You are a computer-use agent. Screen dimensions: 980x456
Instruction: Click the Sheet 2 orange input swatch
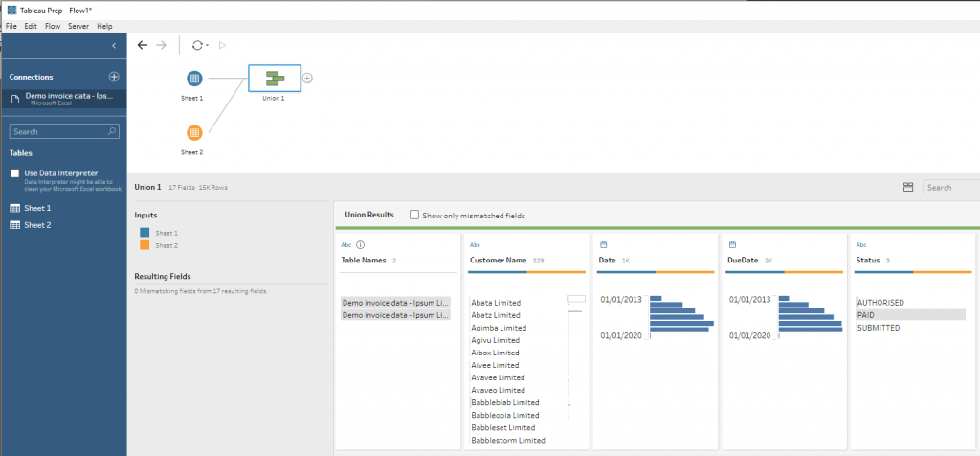point(145,246)
